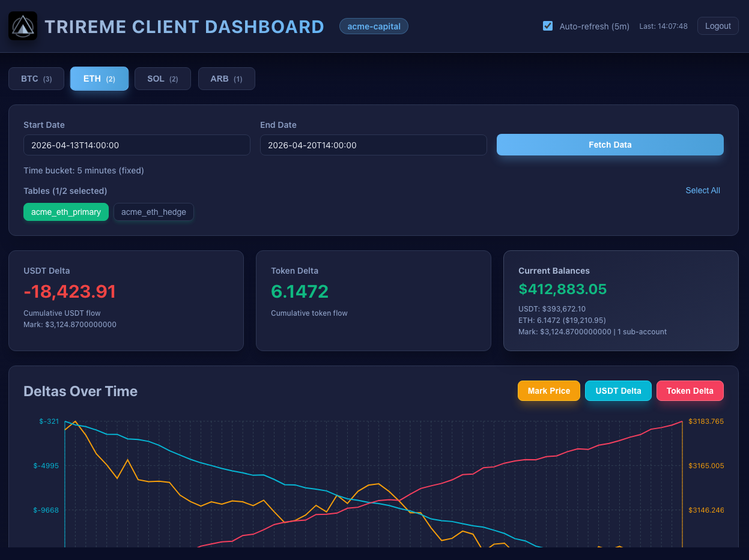
Task: Click the $3146.246 right axis label
Action: pyautogui.click(x=706, y=510)
